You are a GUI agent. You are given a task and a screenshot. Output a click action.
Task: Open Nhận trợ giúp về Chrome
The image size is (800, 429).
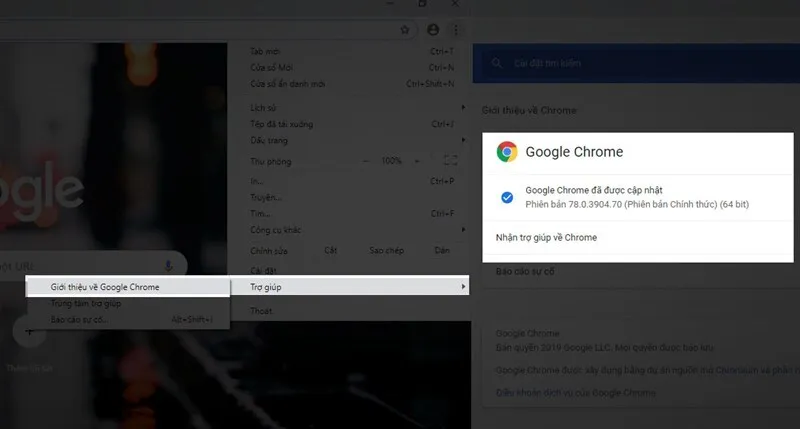pos(638,238)
